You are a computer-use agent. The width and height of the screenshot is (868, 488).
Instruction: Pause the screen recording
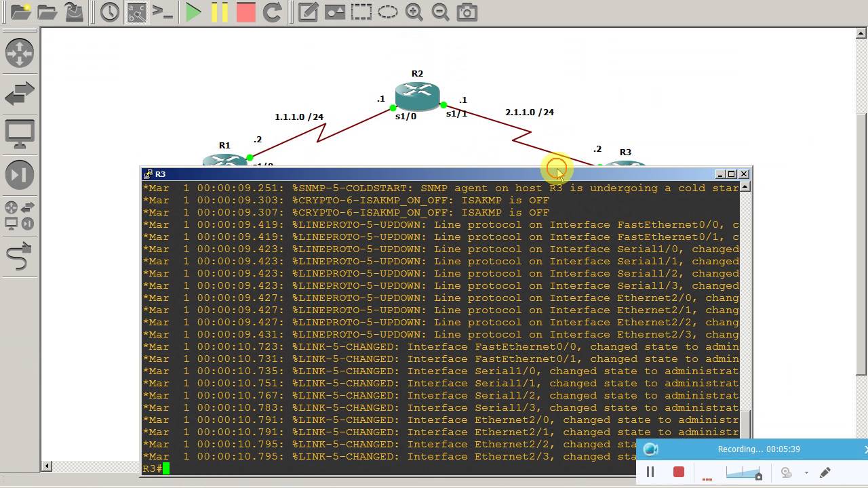pyautogui.click(x=650, y=472)
